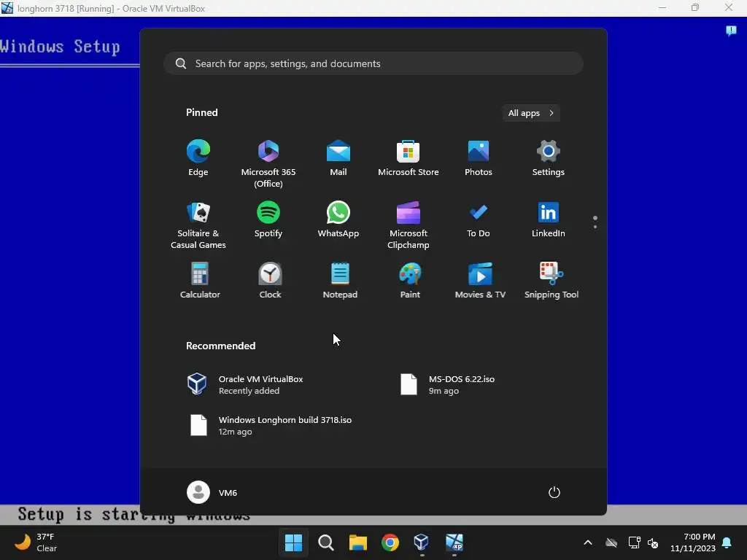The width and height of the screenshot is (747, 560).
Task: Open Spotify
Action: [268, 220]
